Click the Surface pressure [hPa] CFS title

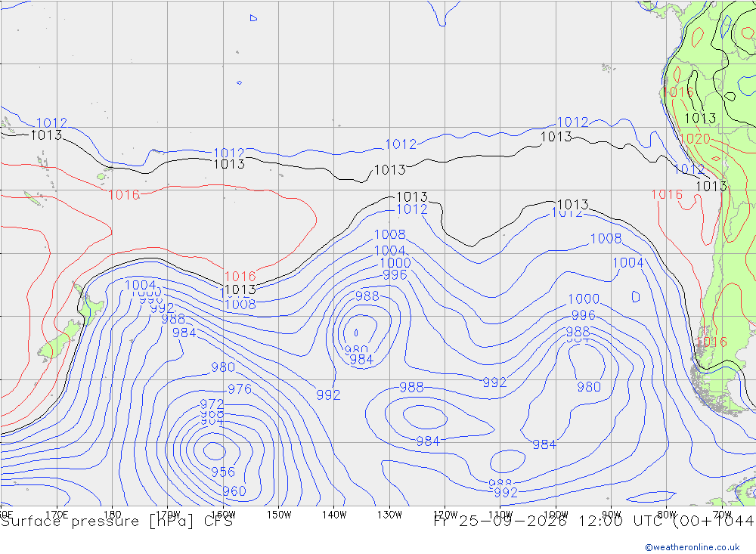(116, 522)
